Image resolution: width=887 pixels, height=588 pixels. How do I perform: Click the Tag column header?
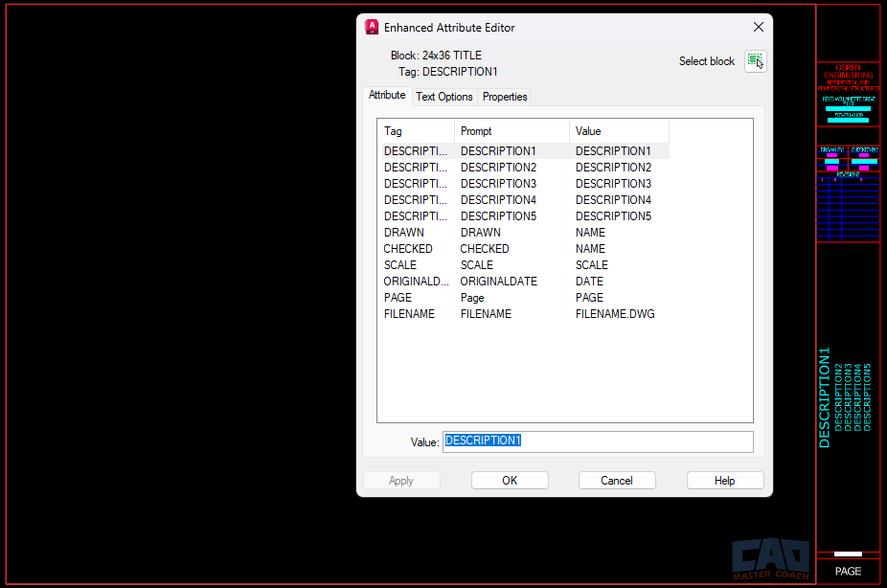pyautogui.click(x=393, y=131)
